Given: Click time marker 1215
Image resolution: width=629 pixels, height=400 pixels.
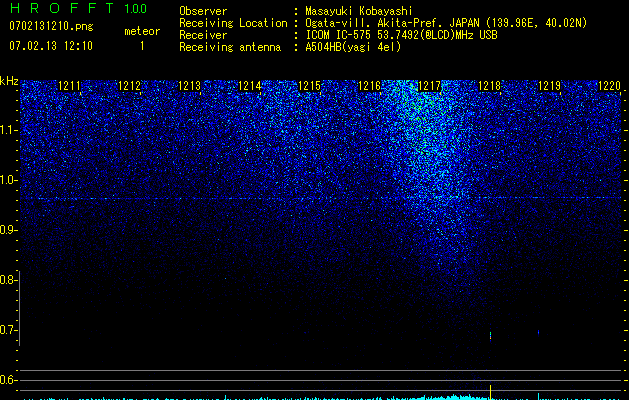Looking at the screenshot, I should click(310, 85).
